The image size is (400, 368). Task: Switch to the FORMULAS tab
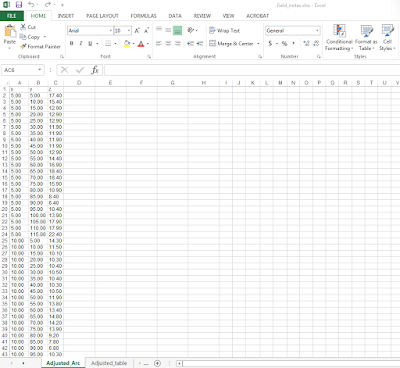click(x=143, y=16)
